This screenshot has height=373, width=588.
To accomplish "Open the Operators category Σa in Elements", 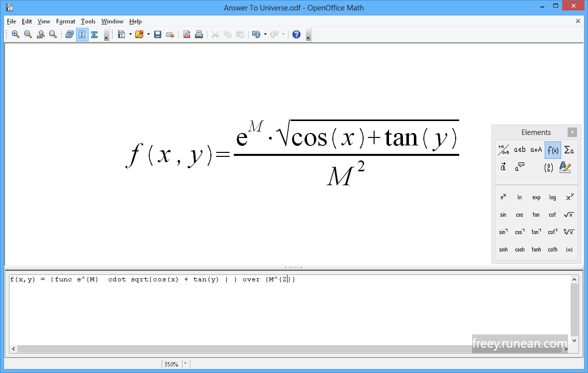I will click(x=568, y=149).
